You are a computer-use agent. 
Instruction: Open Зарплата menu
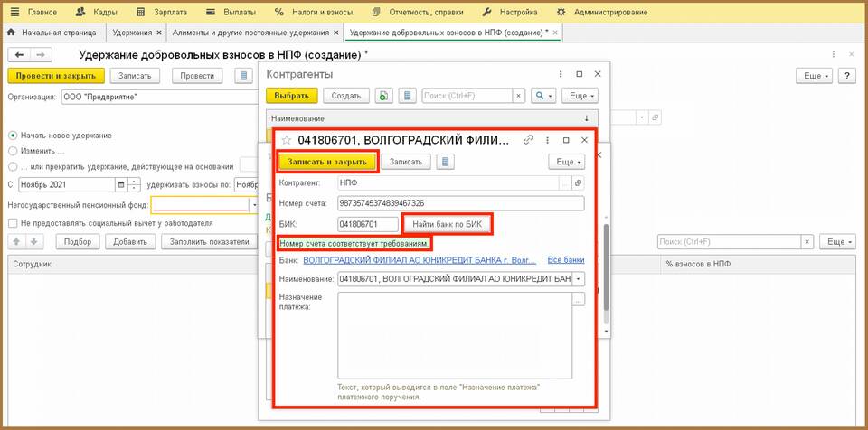tap(162, 12)
